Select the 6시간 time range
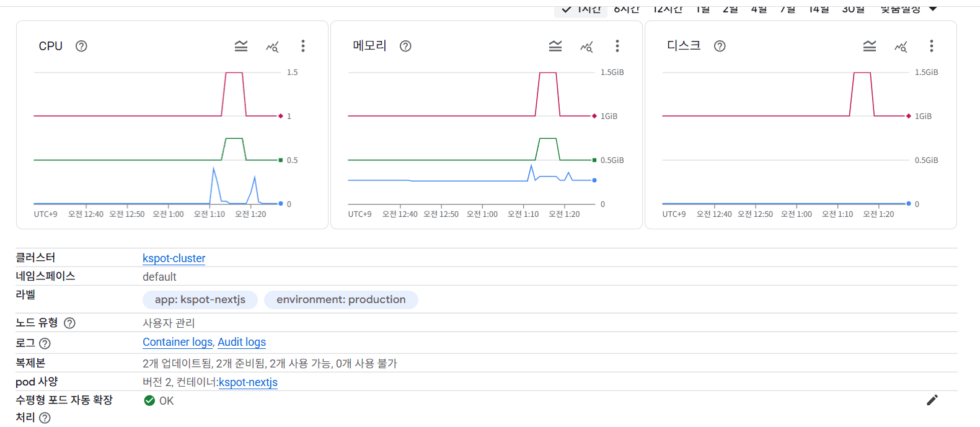980x427 pixels. coord(626,9)
